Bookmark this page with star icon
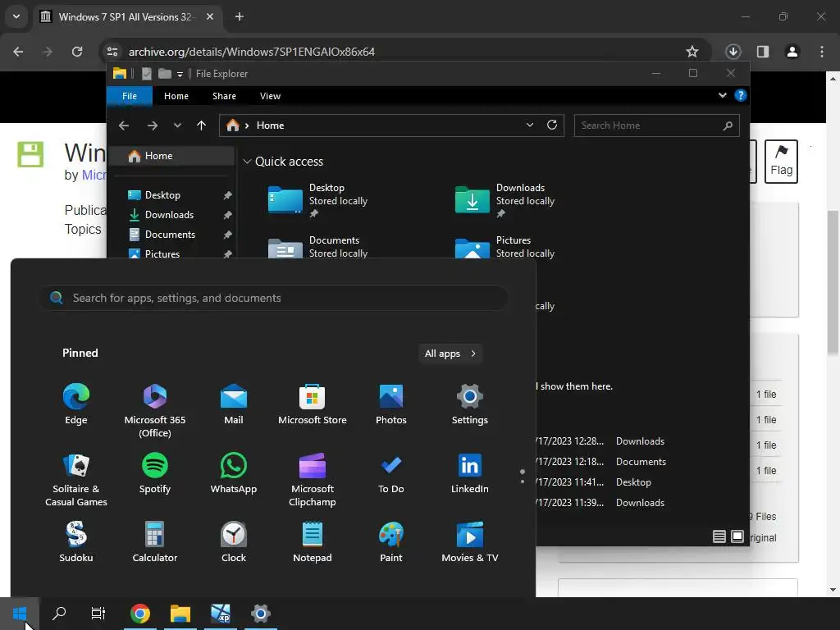The width and height of the screenshot is (840, 630). (692, 52)
